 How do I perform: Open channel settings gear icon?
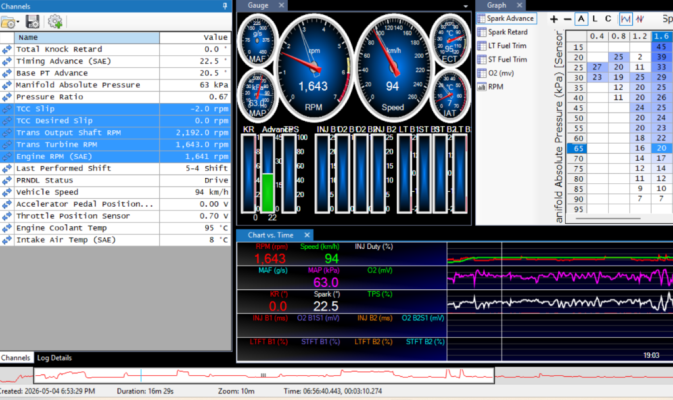tap(55, 21)
